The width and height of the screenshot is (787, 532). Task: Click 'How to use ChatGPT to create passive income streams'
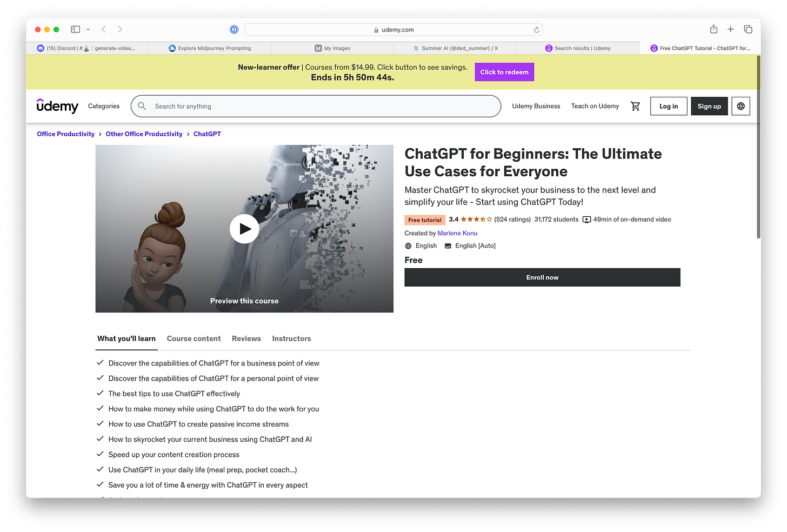pos(198,424)
